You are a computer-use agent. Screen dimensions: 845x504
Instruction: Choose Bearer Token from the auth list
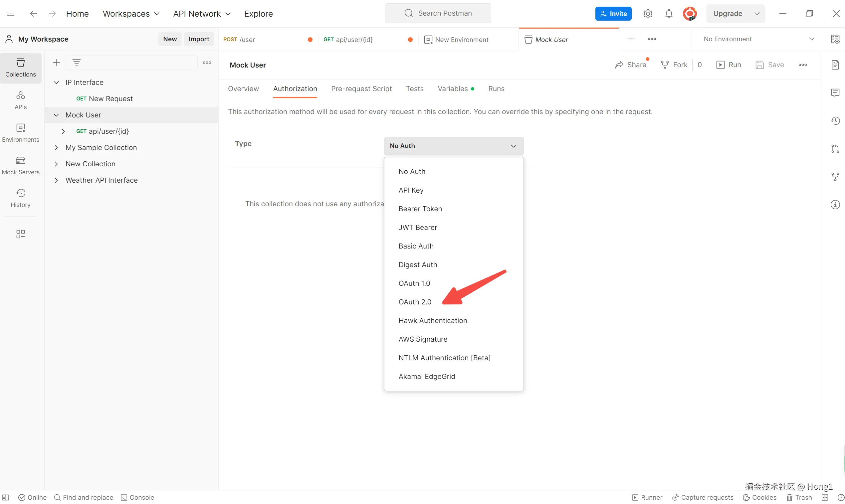click(x=420, y=209)
